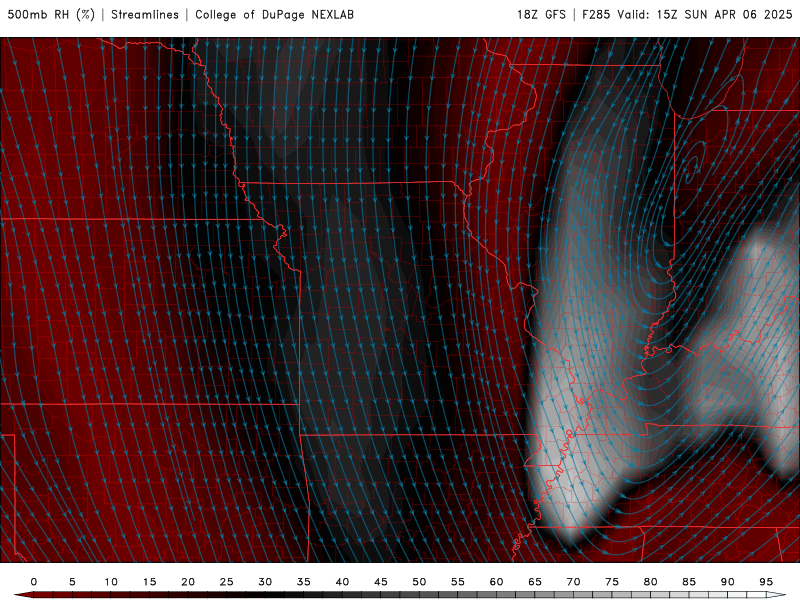
Task: Select the "65" legend value
Action: [x=535, y=582]
